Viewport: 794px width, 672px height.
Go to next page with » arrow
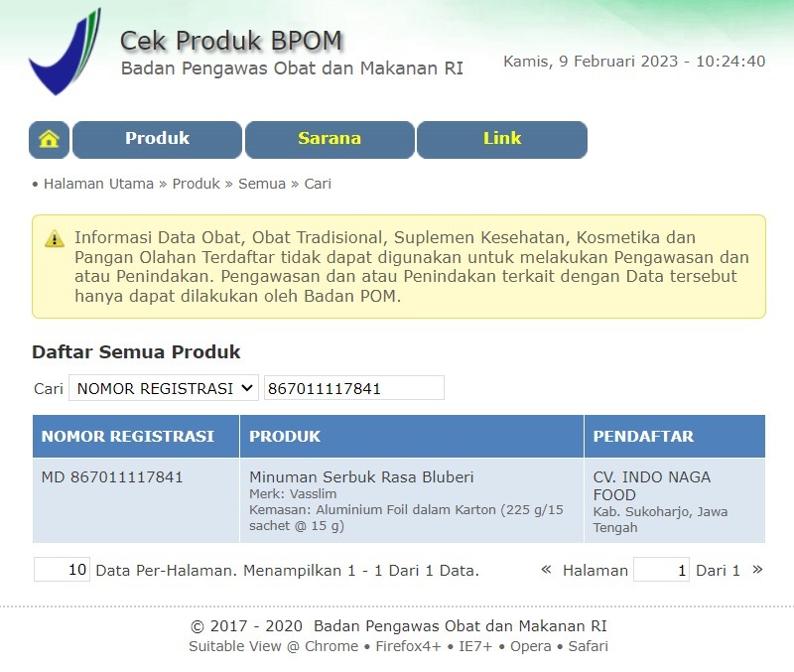[x=758, y=570]
